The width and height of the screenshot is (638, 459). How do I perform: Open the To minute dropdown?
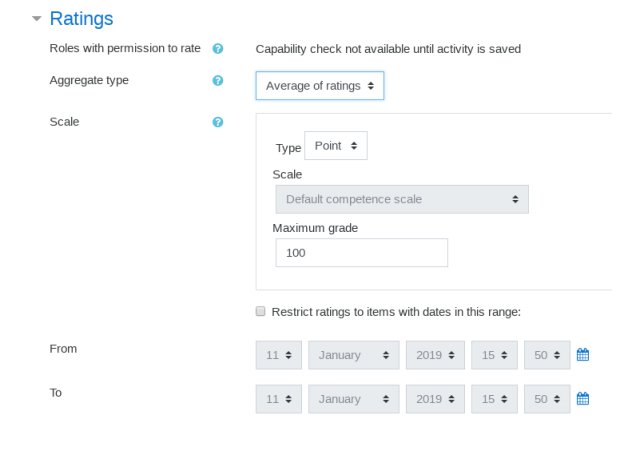tap(547, 399)
